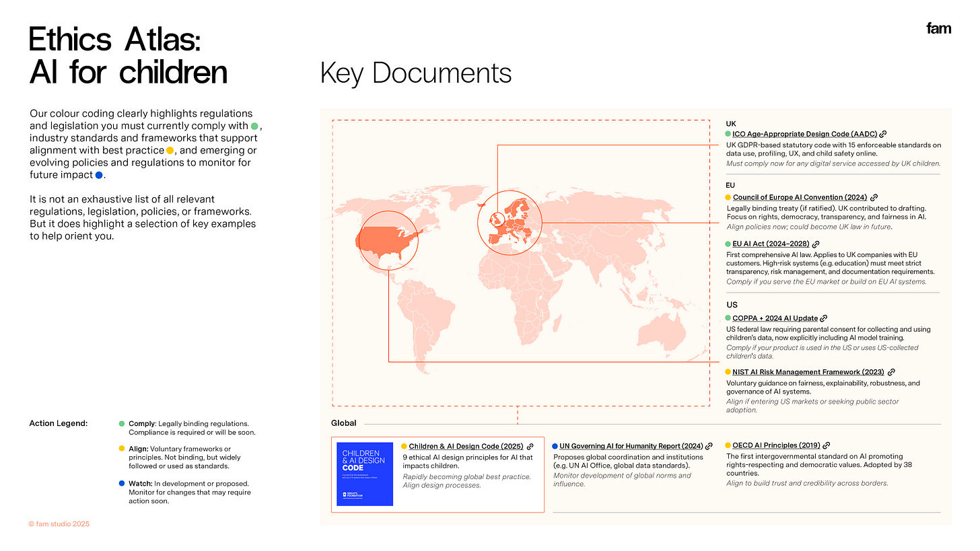Open the ICO Age-Appropriate Design Code (AADC) link
980x551 pixels.
[x=805, y=134]
